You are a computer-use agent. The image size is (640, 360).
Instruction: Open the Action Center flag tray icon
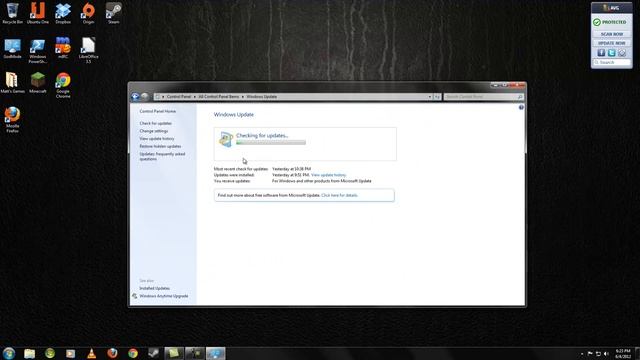click(x=590, y=353)
